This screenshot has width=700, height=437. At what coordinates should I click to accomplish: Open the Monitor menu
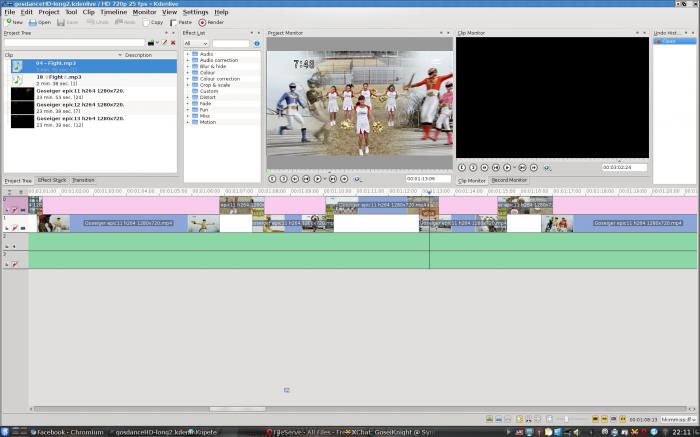point(144,12)
